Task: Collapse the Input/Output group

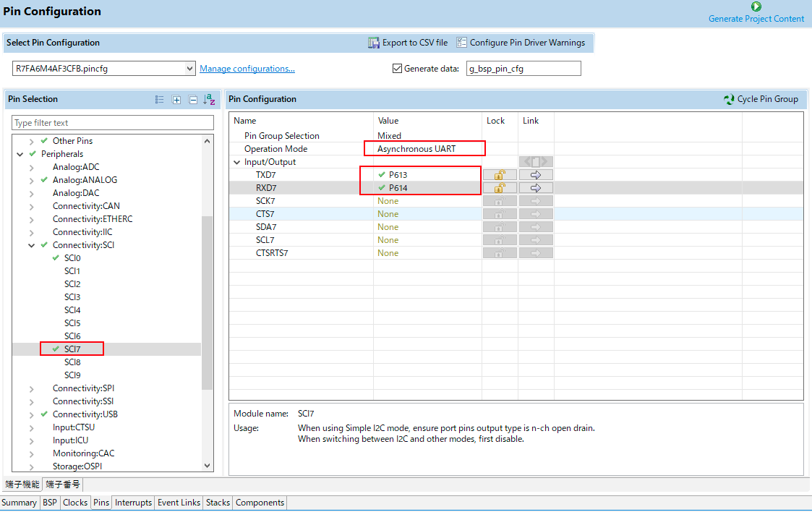Action: (237, 162)
